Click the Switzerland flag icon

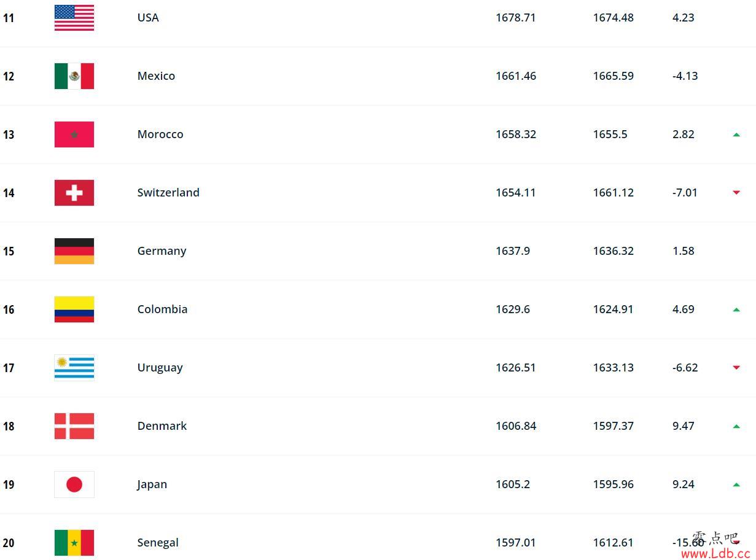click(74, 193)
